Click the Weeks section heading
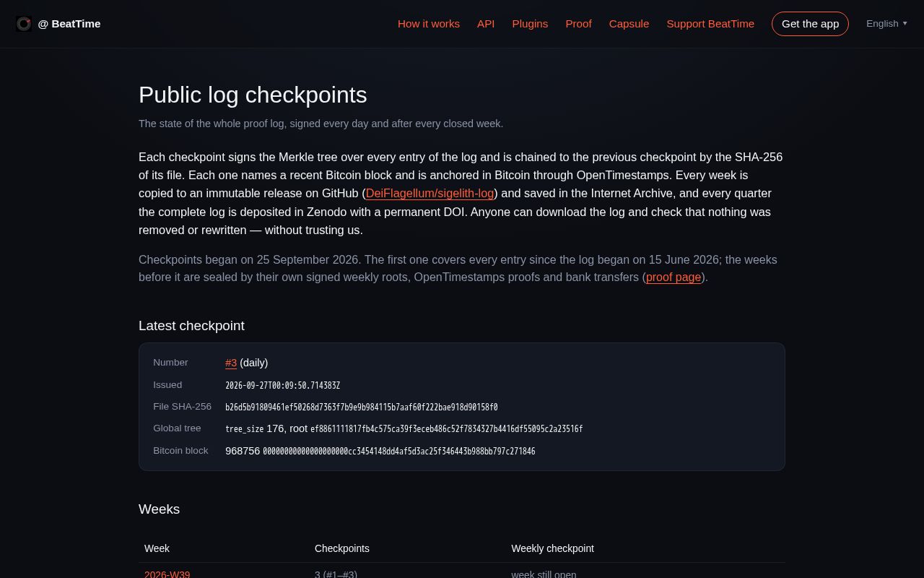The height and width of the screenshot is (578, 924). pos(159,509)
